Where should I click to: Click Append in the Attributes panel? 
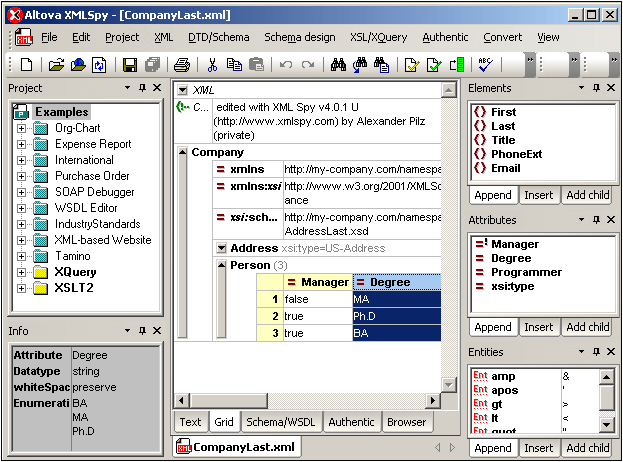493,327
